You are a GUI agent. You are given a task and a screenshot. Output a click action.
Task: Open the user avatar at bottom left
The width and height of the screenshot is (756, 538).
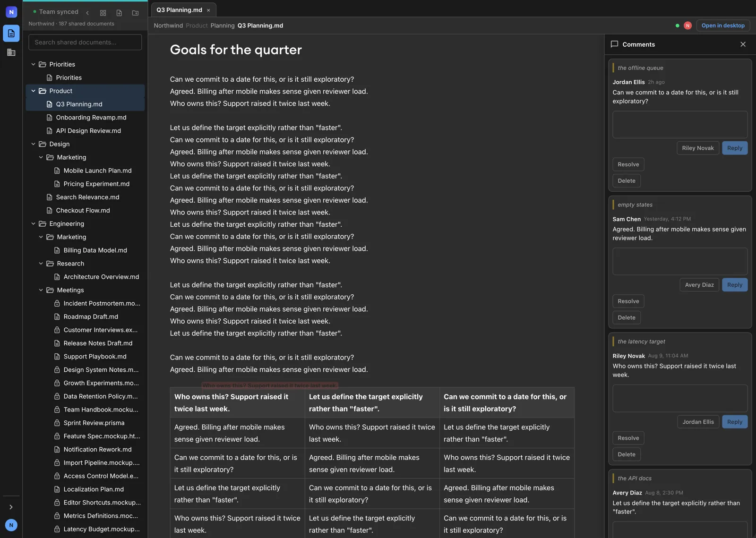[11, 525]
